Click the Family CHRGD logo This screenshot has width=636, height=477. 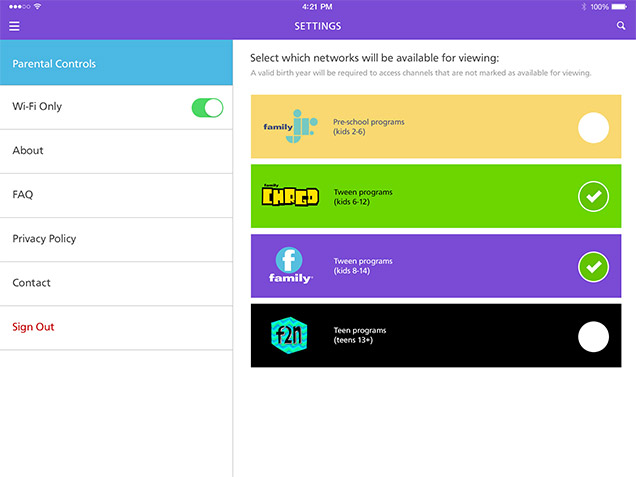pos(290,195)
